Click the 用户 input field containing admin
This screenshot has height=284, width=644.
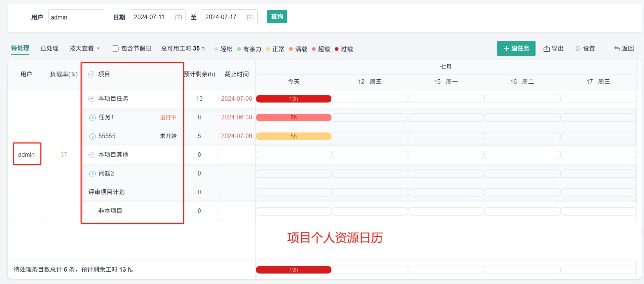tap(76, 17)
